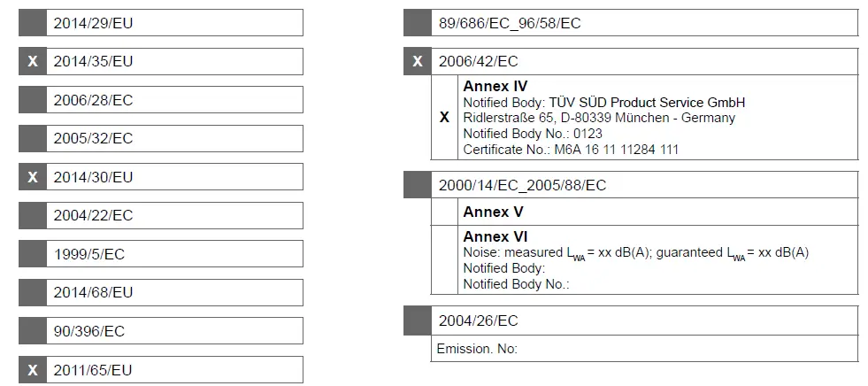This screenshot has height=386, width=868.
Task: Tick the 90/396/EC directive box
Action: coord(33,331)
